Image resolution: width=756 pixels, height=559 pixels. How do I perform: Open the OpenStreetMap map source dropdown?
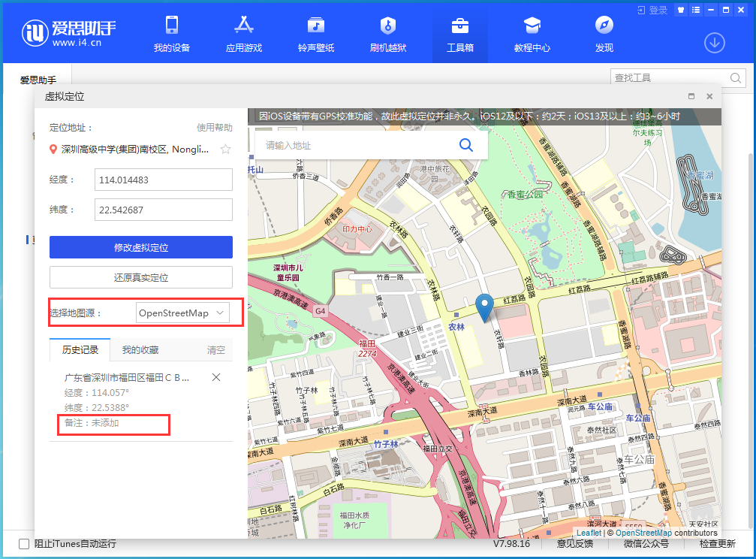(x=182, y=313)
